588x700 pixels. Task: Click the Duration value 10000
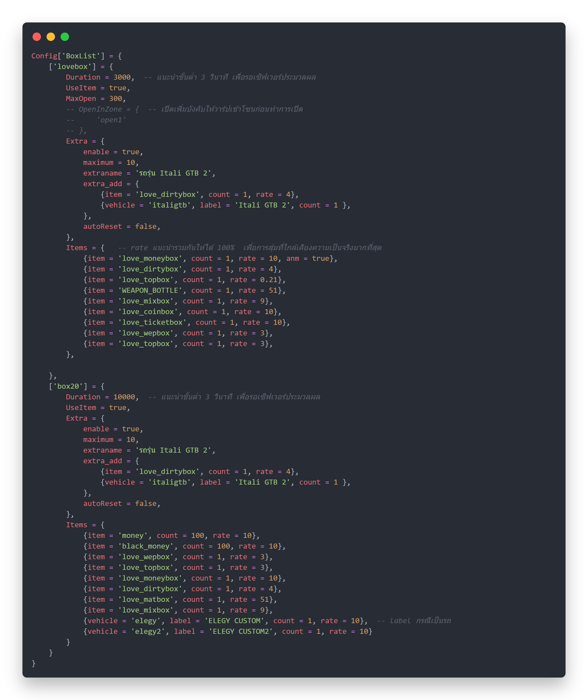[x=124, y=397]
